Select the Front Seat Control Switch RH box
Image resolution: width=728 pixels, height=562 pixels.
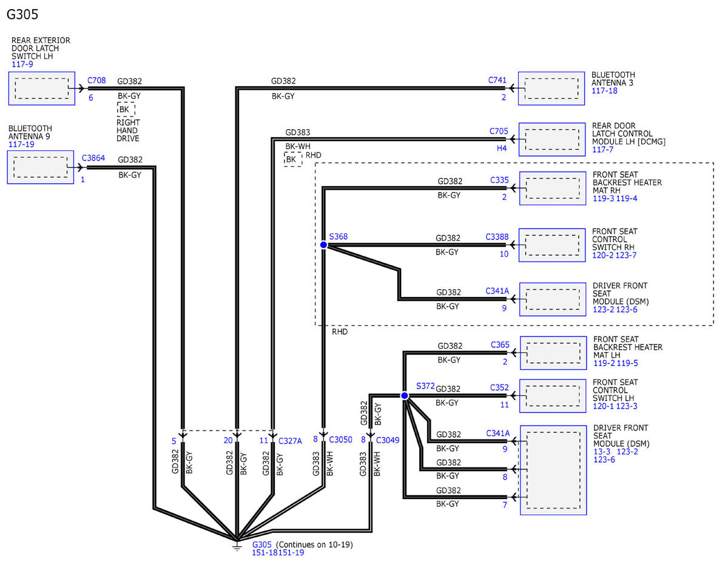(552, 245)
